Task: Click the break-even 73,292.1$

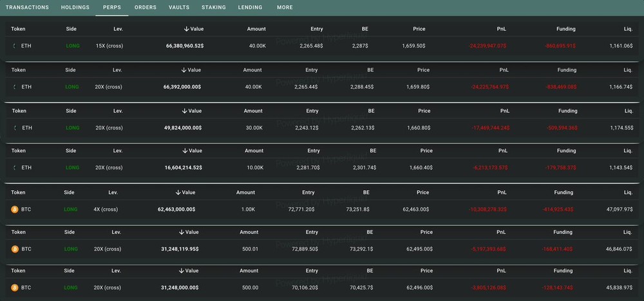Action: click(x=361, y=249)
